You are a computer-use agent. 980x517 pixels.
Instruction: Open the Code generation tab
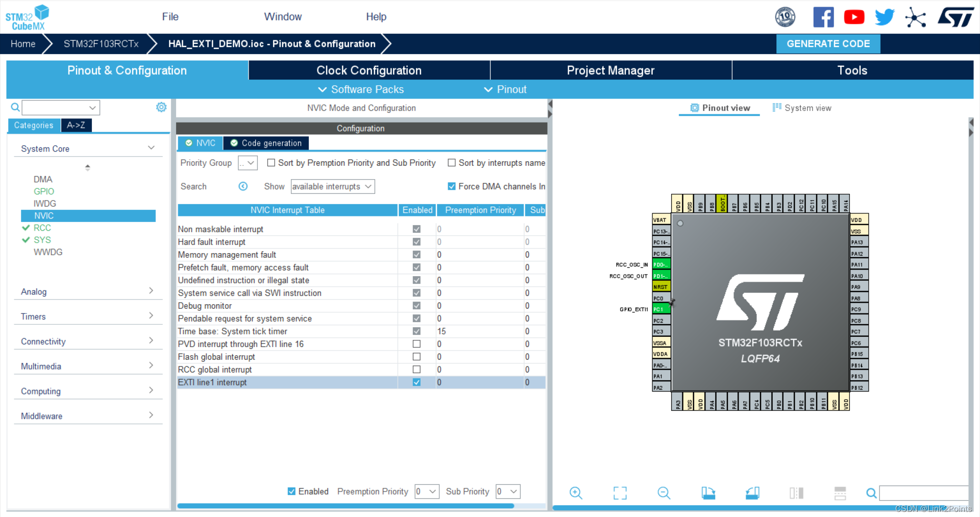point(266,143)
